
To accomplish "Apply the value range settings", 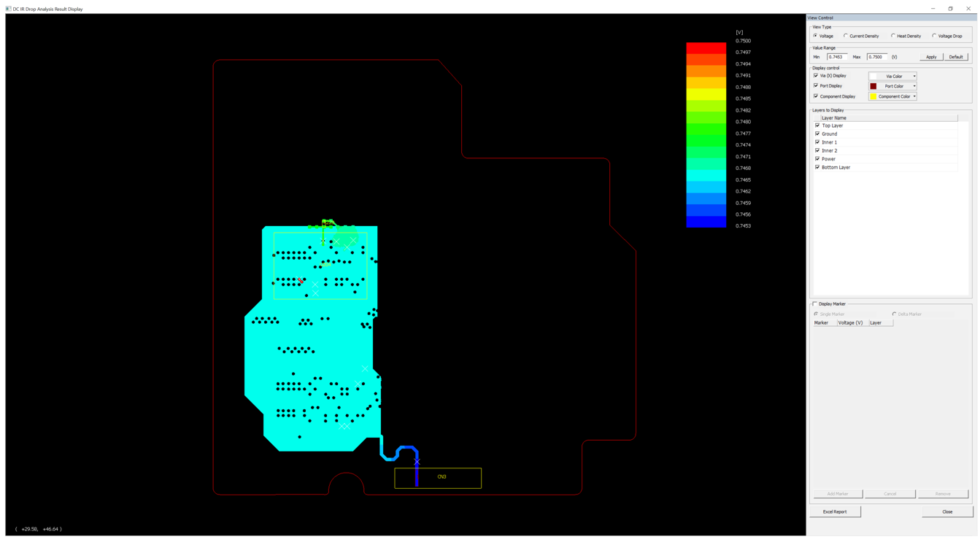I will [931, 57].
